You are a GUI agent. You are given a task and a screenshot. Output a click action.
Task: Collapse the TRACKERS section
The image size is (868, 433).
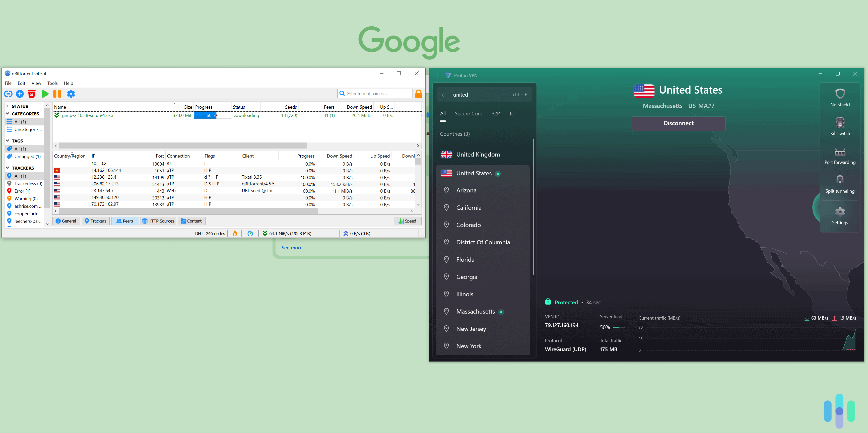point(8,168)
